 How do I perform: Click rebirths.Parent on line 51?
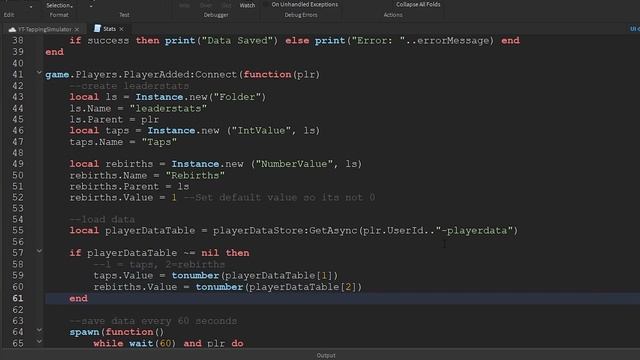pyautogui.click(x=114, y=187)
